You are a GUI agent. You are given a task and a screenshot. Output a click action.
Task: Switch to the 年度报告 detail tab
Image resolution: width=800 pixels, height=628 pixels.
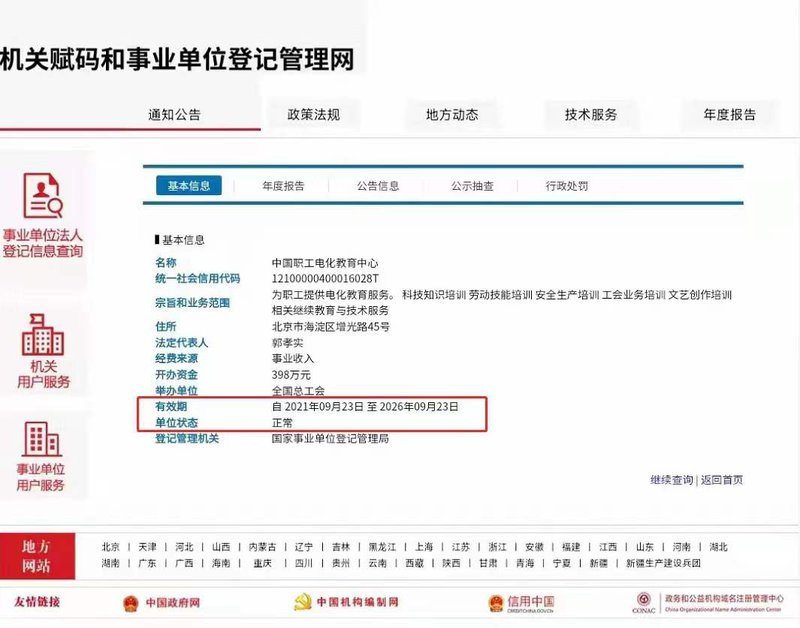[x=283, y=186]
